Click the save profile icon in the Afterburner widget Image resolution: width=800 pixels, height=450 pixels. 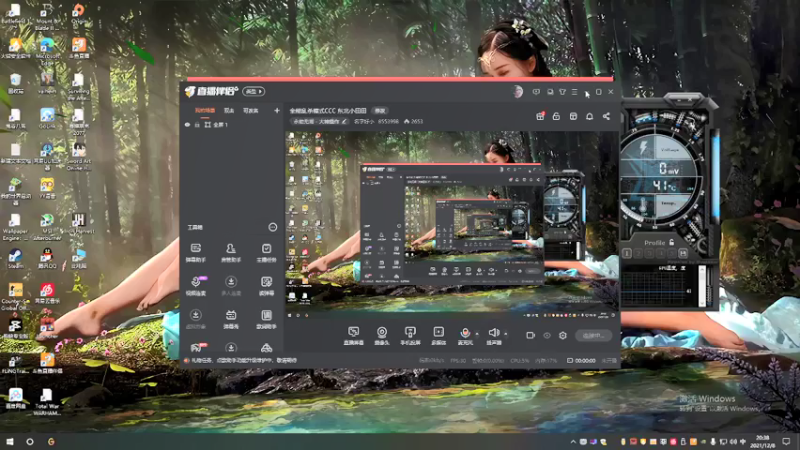[x=683, y=253]
